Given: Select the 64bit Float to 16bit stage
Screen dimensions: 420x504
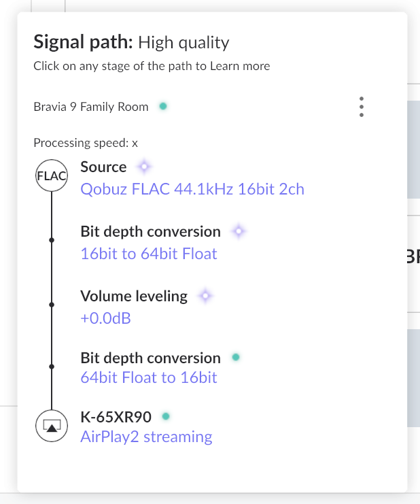Looking at the screenshot, I should pos(149,377).
